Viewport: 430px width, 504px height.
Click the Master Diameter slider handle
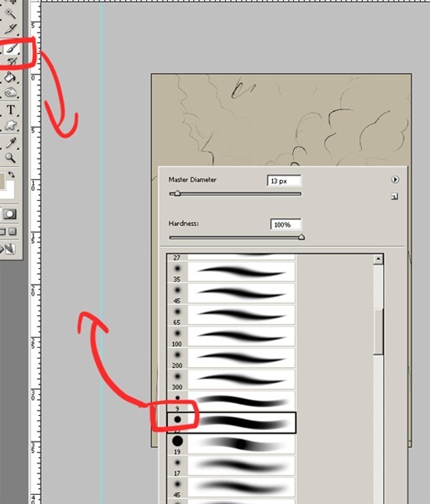click(177, 193)
